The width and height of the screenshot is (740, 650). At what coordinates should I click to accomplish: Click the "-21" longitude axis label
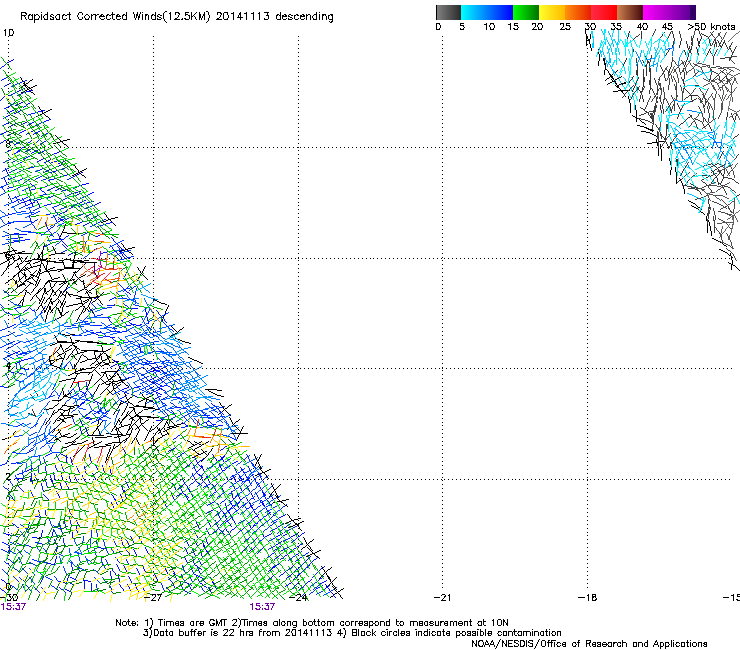click(x=443, y=598)
